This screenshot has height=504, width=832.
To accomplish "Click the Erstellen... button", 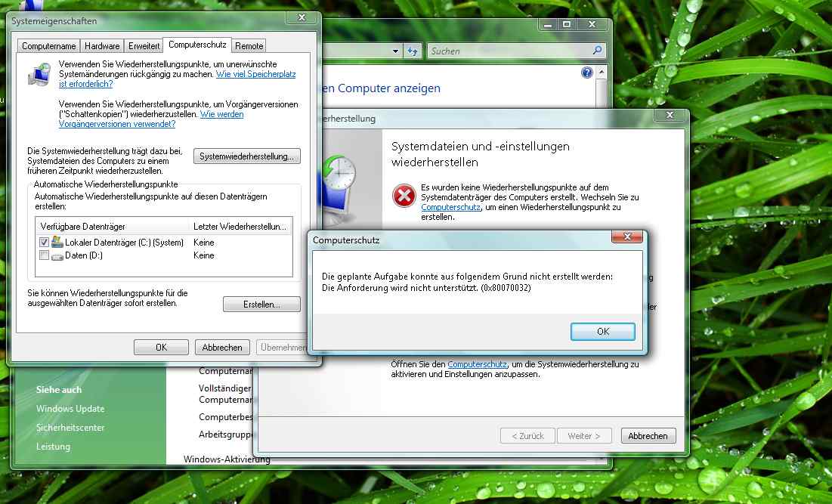I will [261, 305].
